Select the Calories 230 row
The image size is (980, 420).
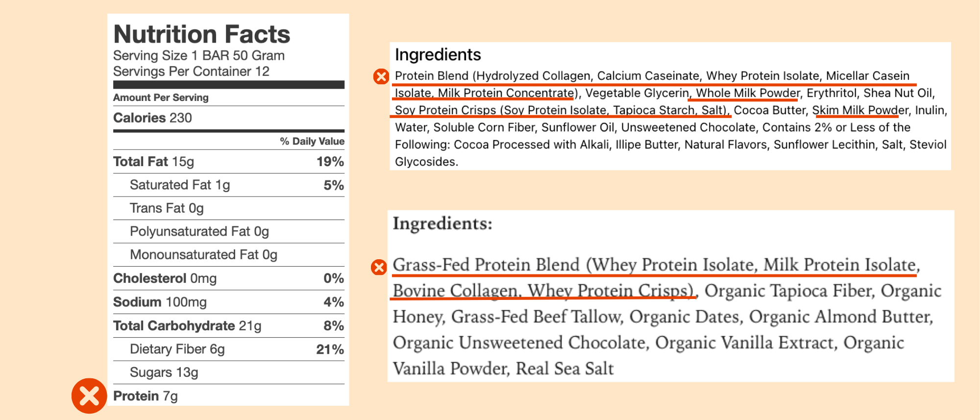(x=229, y=118)
